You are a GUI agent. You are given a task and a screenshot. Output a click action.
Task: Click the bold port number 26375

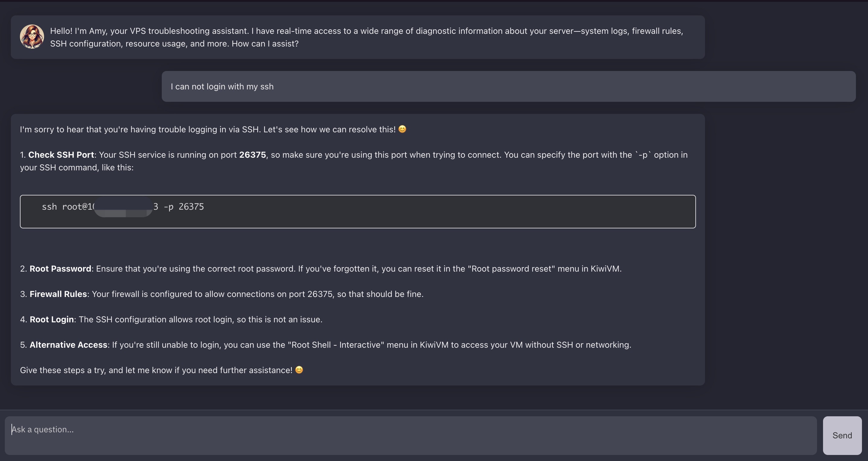[252, 155]
